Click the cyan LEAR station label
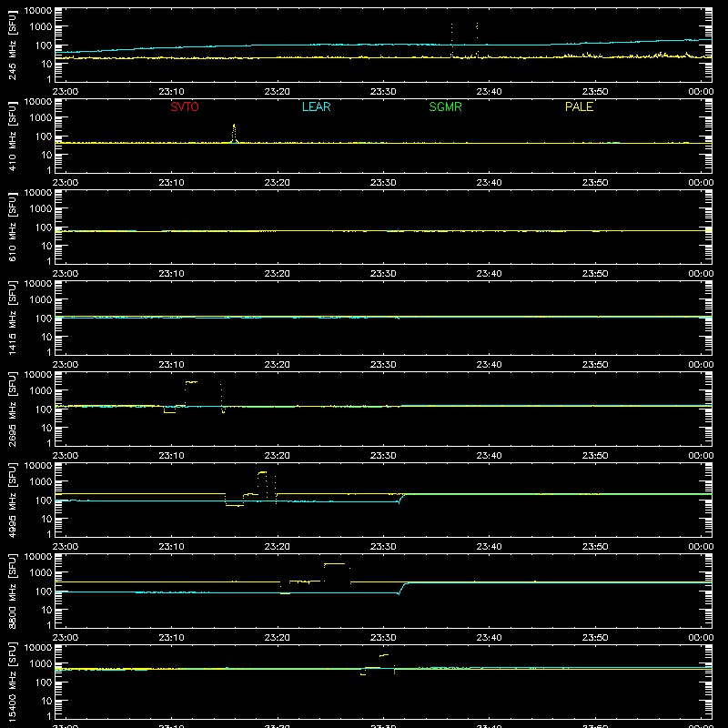The width and height of the screenshot is (728, 728). pos(316,106)
